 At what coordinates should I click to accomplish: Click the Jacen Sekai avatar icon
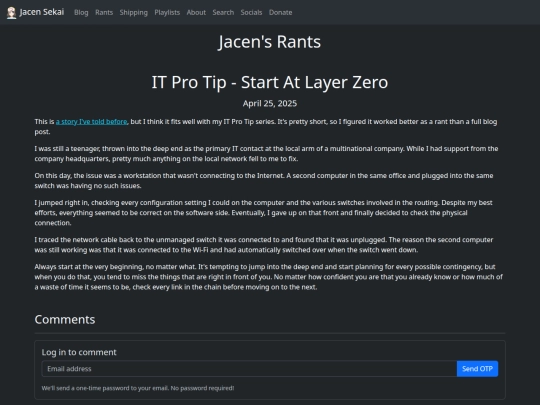(11, 13)
